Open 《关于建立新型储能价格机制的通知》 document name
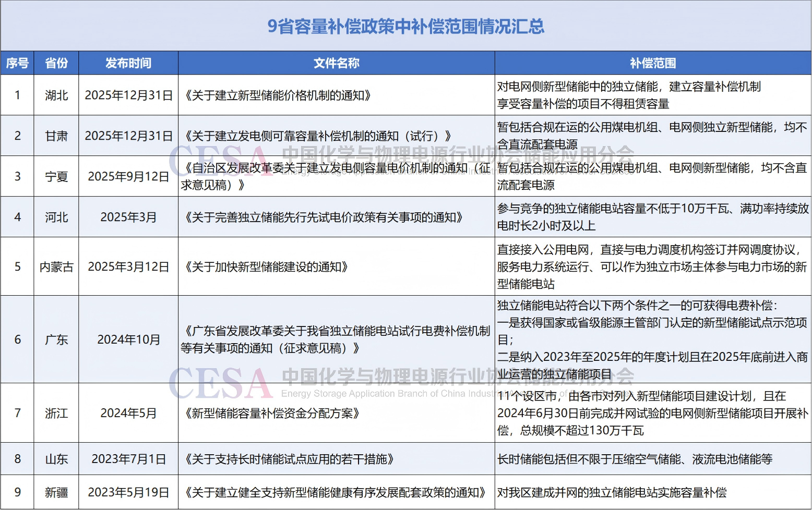Screen dimensions: 812x510 278,95
